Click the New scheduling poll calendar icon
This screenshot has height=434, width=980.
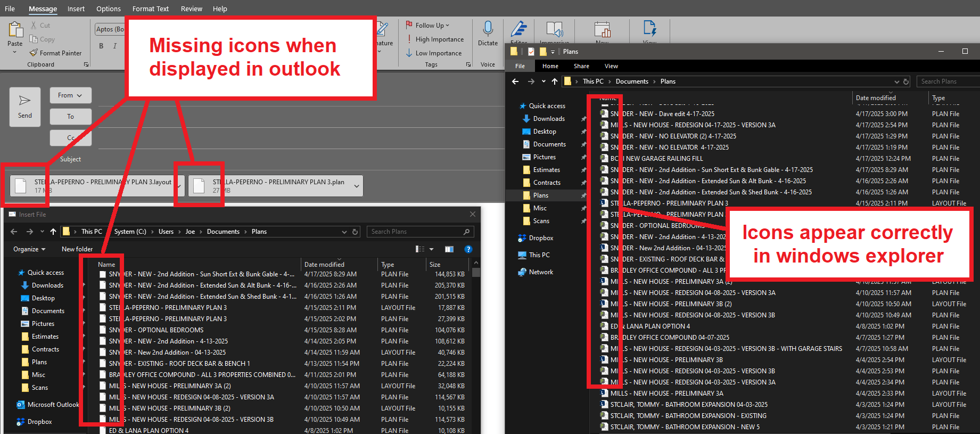click(602, 30)
